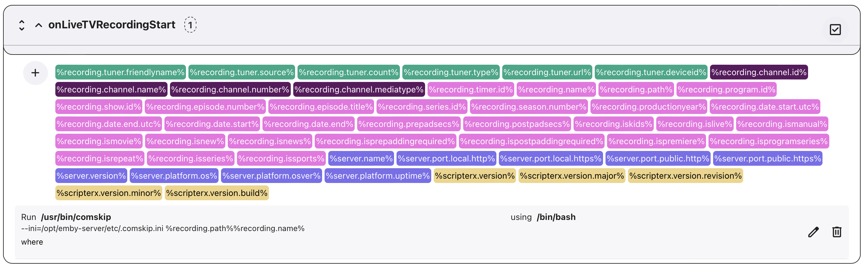The width and height of the screenshot is (868, 268).
Task: Click the /usr/bin/comskip command path
Action: click(x=76, y=217)
